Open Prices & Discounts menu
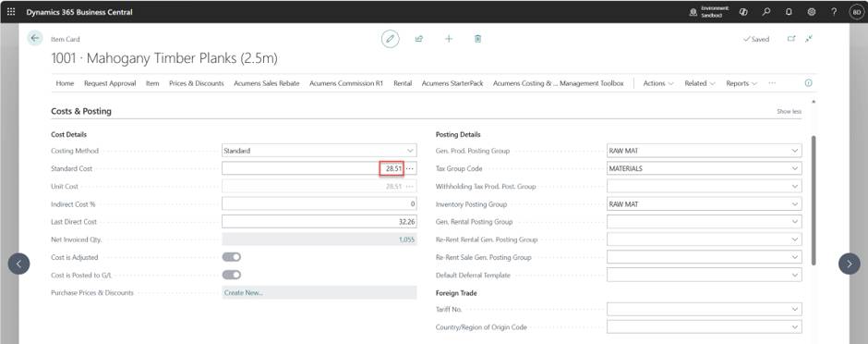 [x=197, y=83]
